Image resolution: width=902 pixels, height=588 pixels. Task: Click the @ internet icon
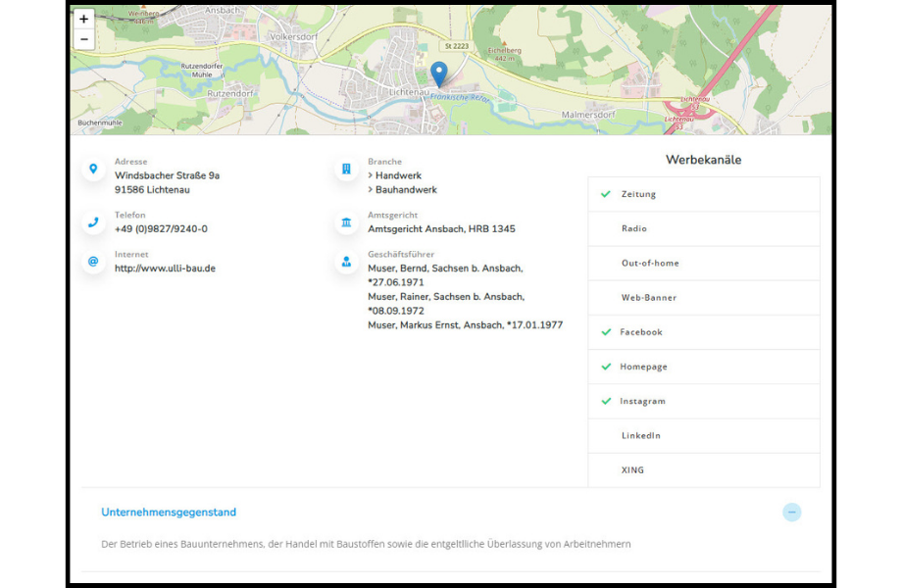click(93, 262)
